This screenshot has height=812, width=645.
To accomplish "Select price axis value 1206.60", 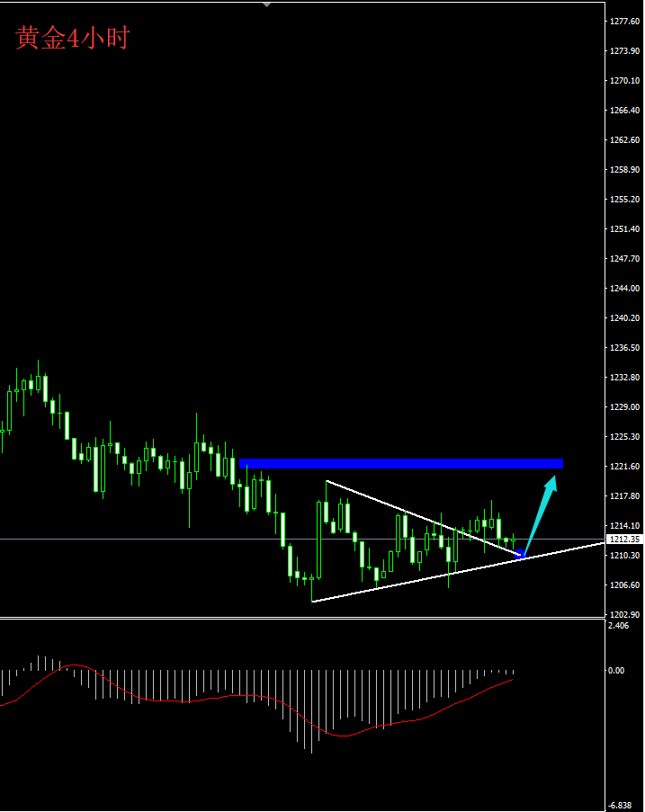I will point(625,585).
